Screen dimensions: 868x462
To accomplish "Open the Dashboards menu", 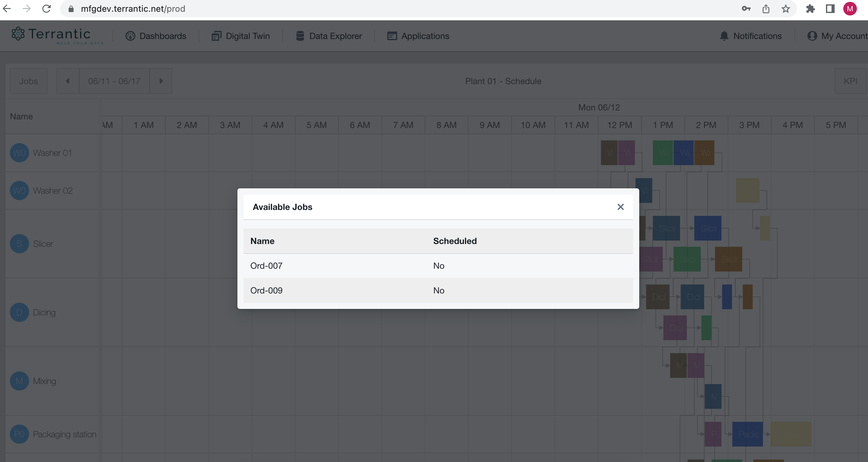I will (156, 36).
